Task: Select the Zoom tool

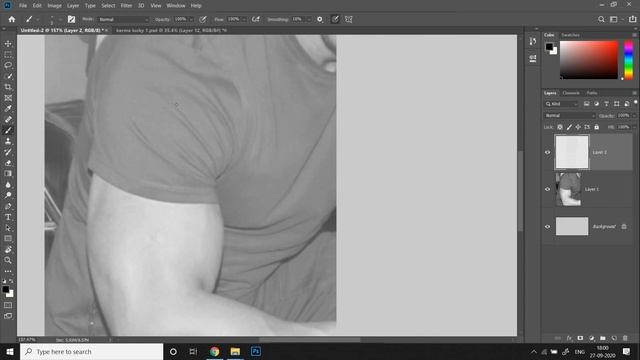Action: [x=8, y=260]
